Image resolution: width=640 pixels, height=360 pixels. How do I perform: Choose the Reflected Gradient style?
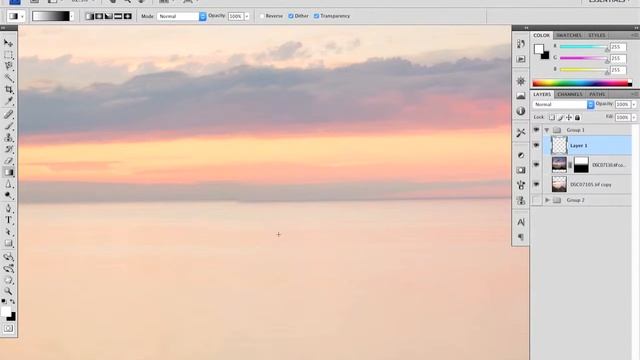[x=118, y=16]
